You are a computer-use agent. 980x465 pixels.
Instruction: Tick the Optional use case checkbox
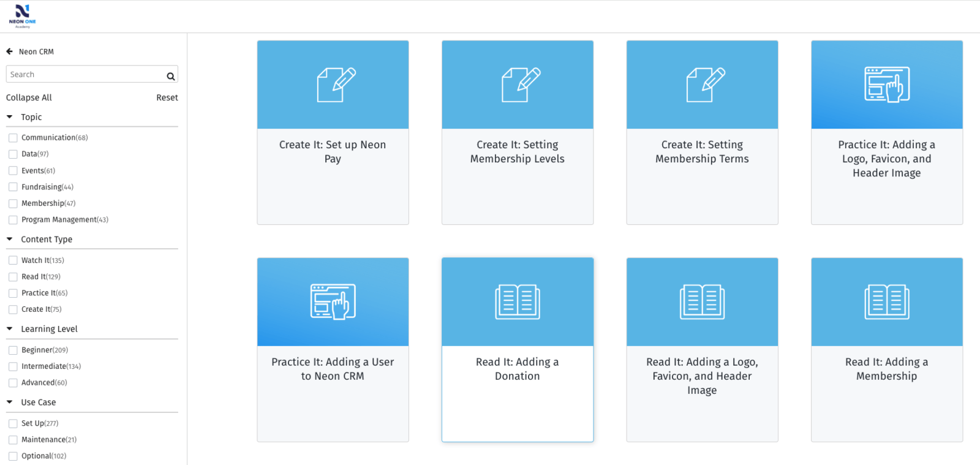(13, 456)
